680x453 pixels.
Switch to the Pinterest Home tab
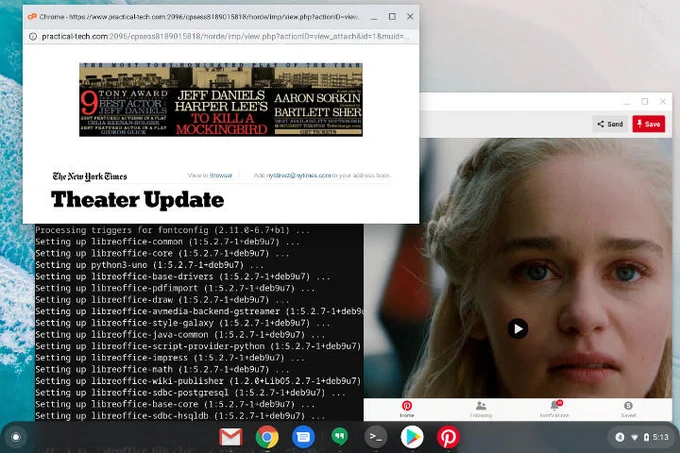pyautogui.click(x=407, y=409)
